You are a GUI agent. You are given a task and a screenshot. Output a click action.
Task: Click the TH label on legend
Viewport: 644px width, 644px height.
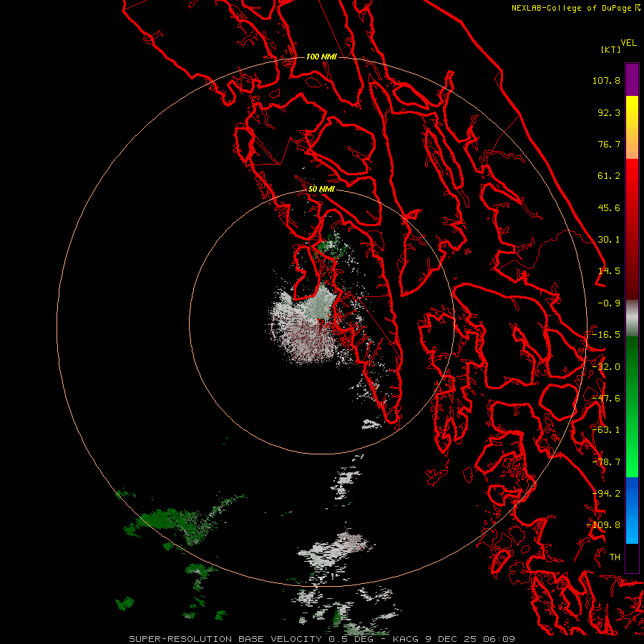[615, 557]
